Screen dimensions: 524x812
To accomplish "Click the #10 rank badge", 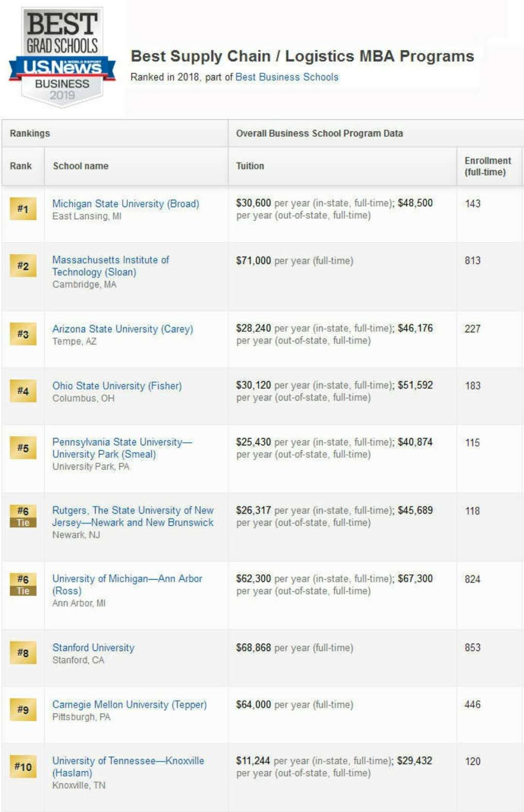I will 23,767.
